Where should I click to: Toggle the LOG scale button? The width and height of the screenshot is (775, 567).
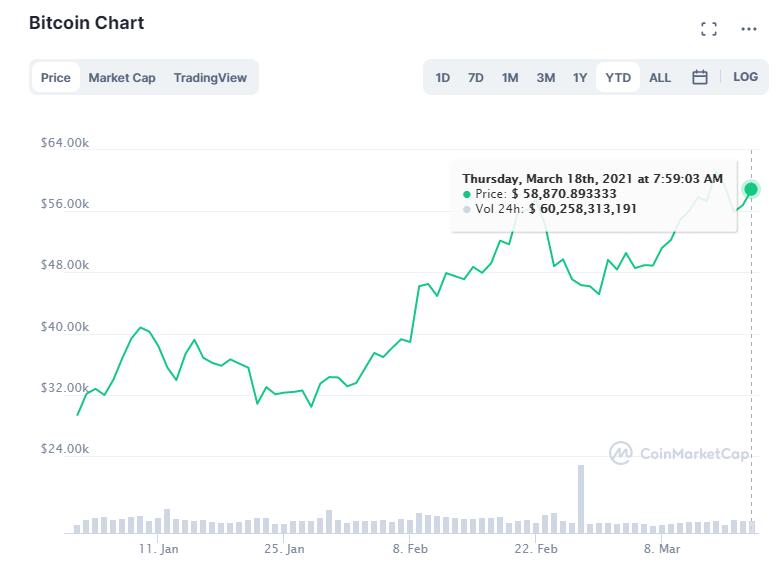(745, 77)
